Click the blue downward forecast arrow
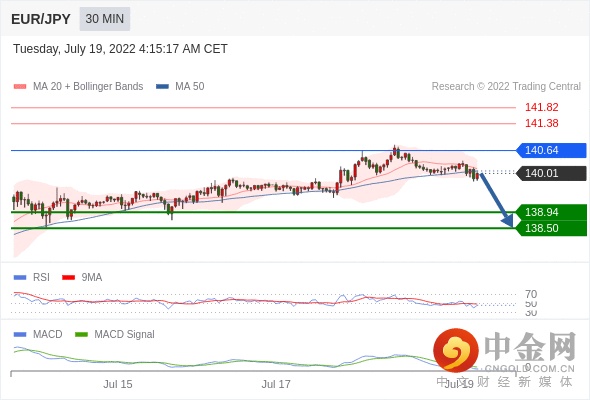Screen dimensions: 590x400 (497, 200)
